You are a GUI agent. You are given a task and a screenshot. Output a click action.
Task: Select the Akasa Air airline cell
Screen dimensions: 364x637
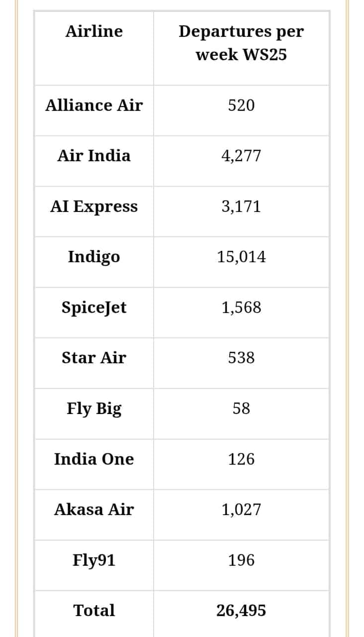(x=94, y=510)
